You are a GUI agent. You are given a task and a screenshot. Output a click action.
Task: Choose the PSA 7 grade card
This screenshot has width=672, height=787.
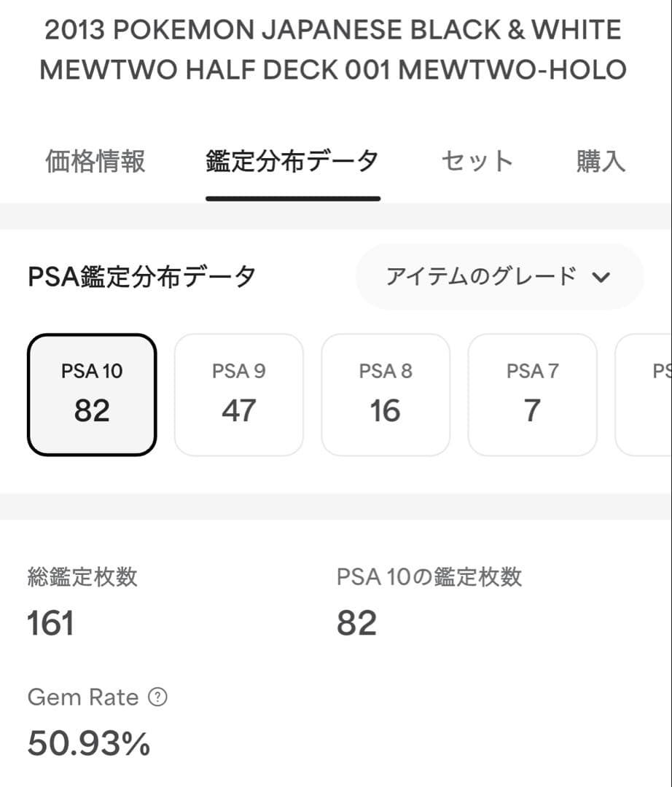[532, 394]
